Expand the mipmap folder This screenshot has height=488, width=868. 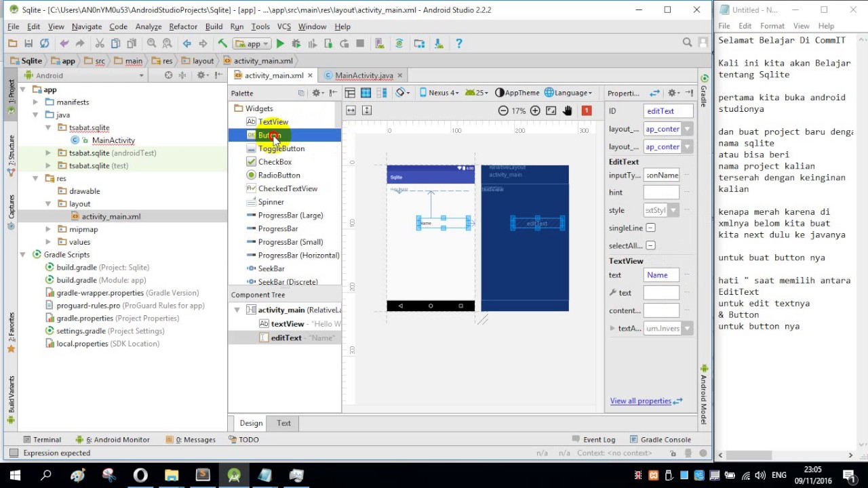48,229
